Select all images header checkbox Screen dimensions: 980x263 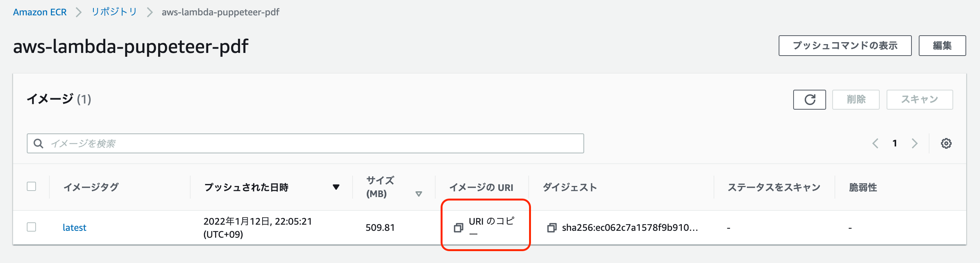pos(31,186)
